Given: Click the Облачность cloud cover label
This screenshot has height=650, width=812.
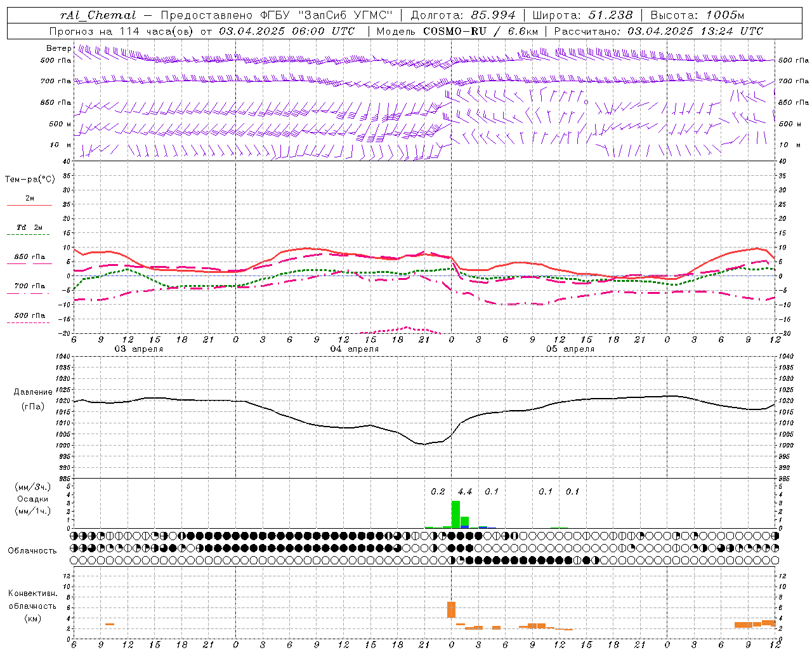Looking at the screenshot, I should [32, 551].
